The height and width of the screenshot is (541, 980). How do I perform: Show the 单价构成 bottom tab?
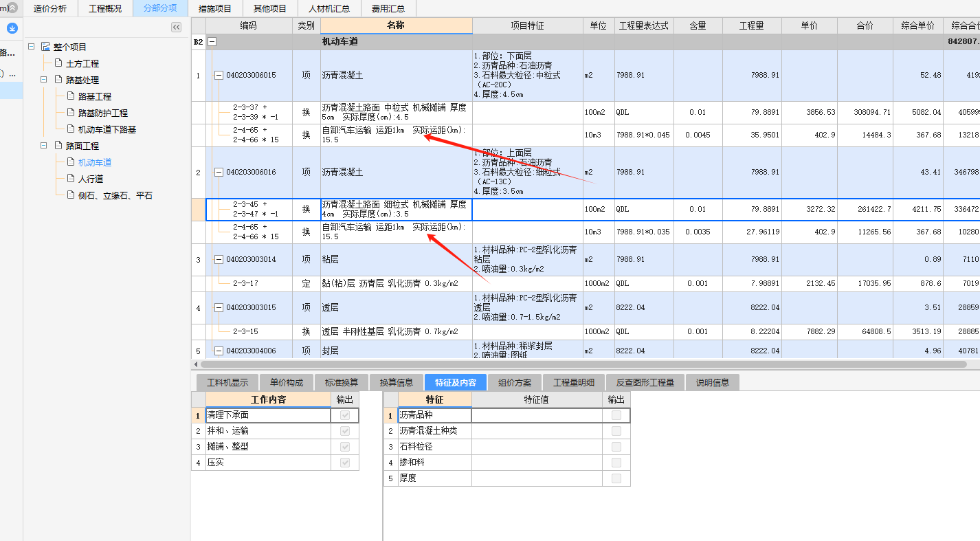coord(286,383)
